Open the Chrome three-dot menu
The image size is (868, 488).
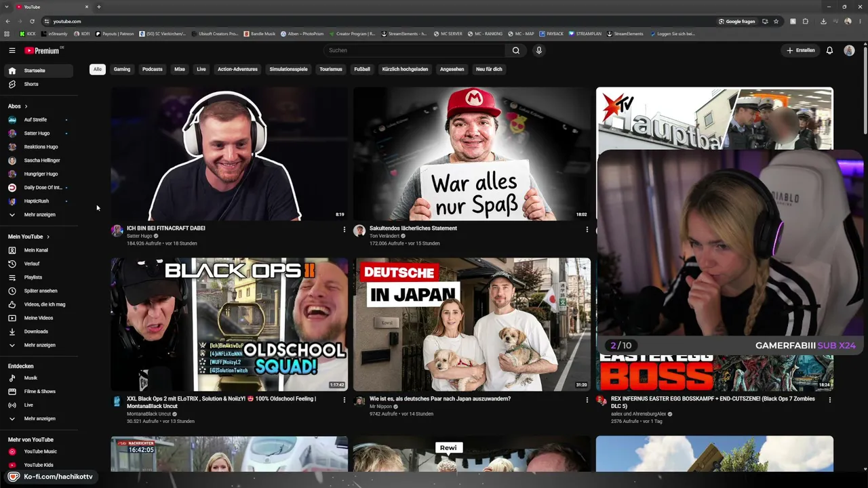(x=860, y=21)
